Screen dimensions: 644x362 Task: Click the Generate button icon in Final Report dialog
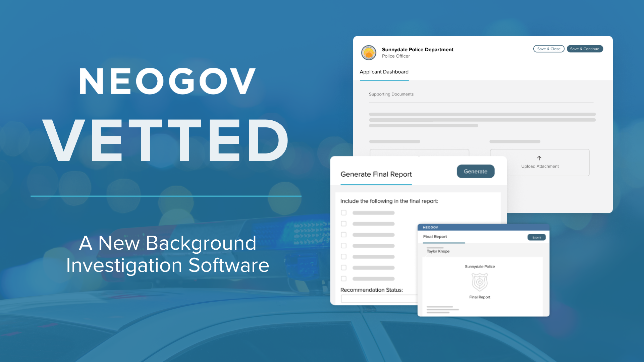pos(476,171)
